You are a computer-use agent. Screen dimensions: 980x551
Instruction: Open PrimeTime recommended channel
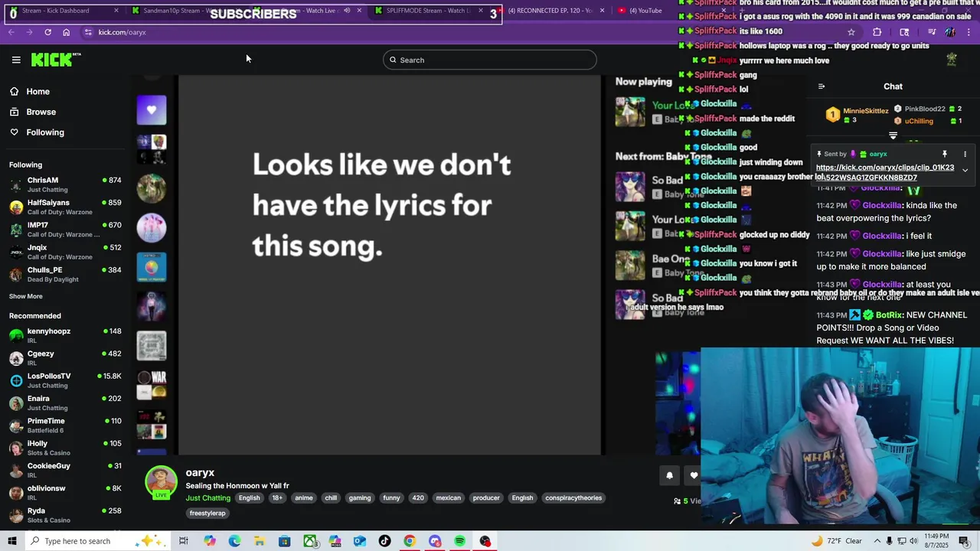point(65,425)
